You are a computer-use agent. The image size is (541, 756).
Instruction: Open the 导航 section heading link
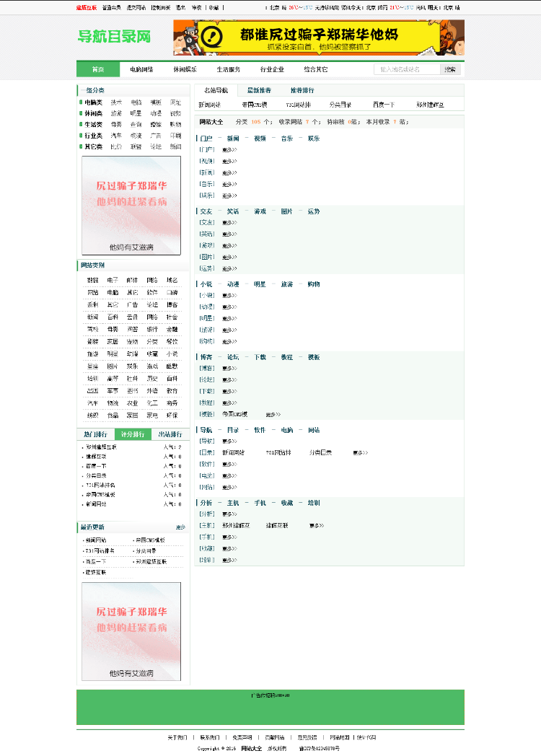206,430
